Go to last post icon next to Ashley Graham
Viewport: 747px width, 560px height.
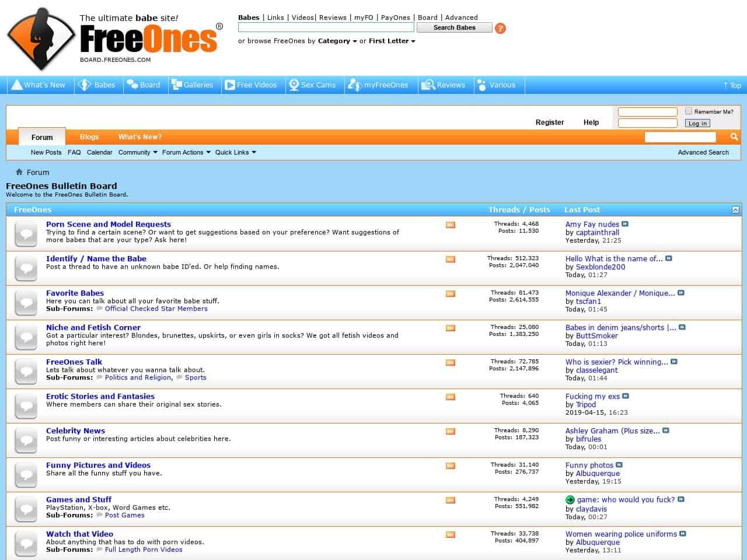click(x=666, y=430)
